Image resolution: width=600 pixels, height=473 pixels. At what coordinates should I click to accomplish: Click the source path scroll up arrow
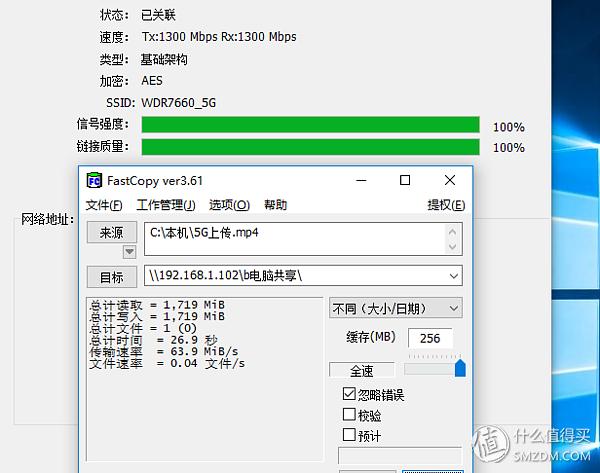pos(452,232)
